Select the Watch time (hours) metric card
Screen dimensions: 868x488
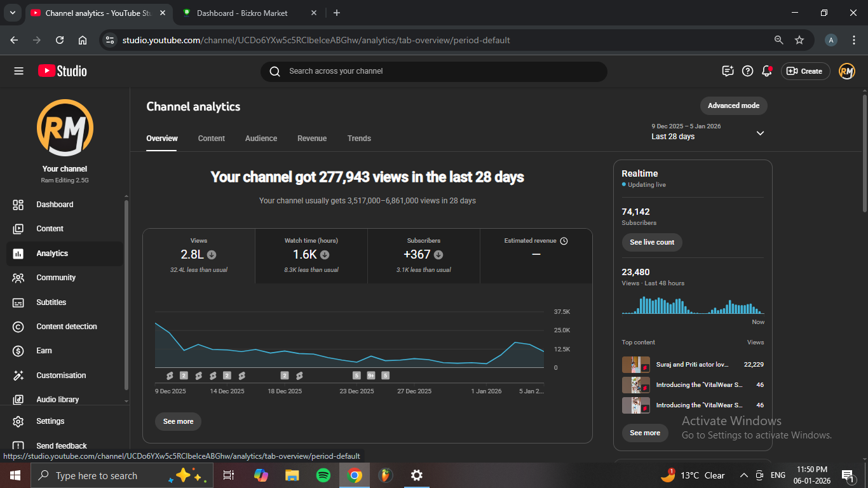pyautogui.click(x=311, y=255)
